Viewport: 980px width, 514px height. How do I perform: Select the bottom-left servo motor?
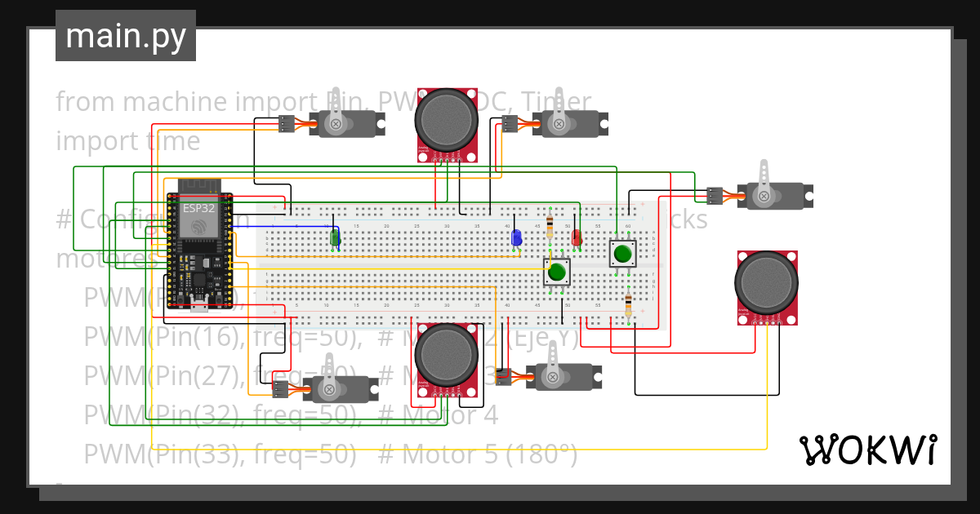tap(339, 390)
